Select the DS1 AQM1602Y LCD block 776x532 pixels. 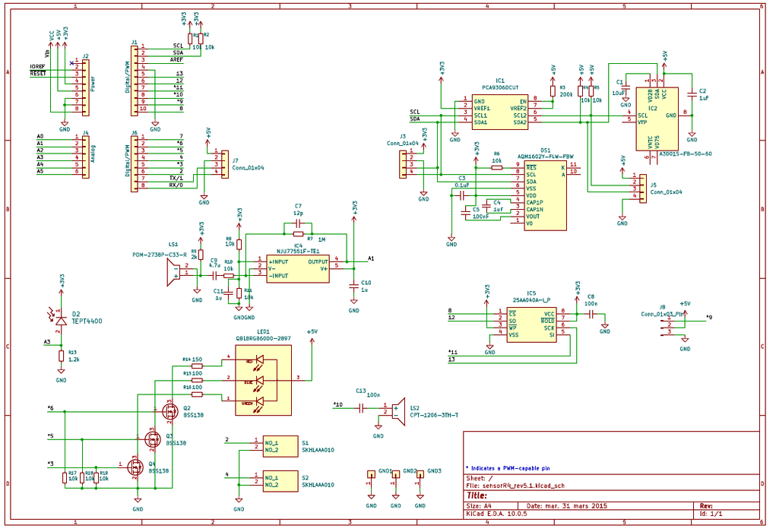[x=546, y=195]
